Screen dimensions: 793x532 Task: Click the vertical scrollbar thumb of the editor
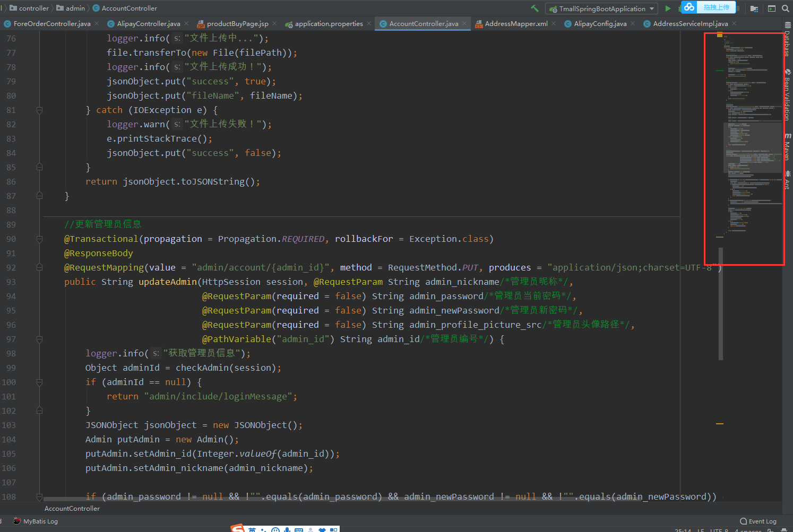click(721, 303)
